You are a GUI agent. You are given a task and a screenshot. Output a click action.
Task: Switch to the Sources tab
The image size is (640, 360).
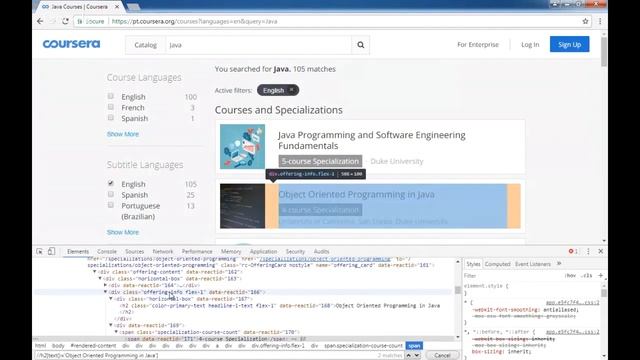pyautogui.click(x=134, y=251)
